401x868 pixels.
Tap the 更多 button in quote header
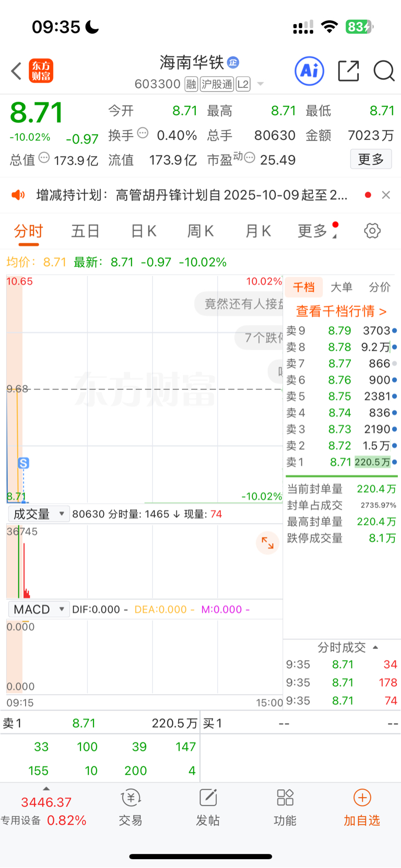click(x=371, y=159)
